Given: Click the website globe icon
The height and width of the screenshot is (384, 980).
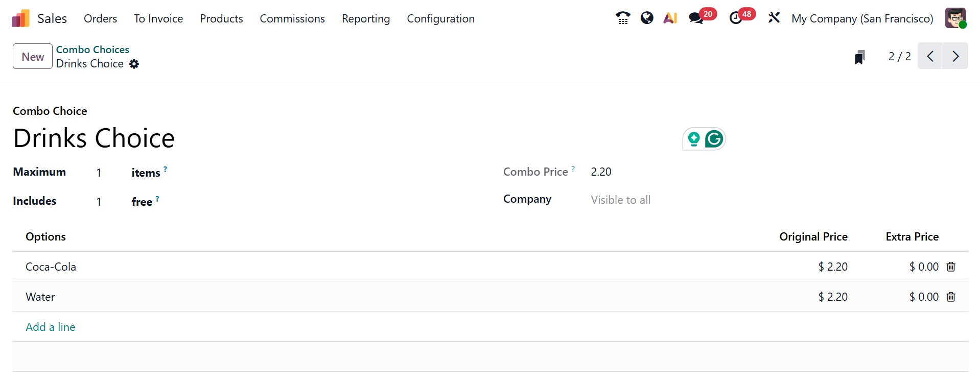Looking at the screenshot, I should tap(646, 18).
